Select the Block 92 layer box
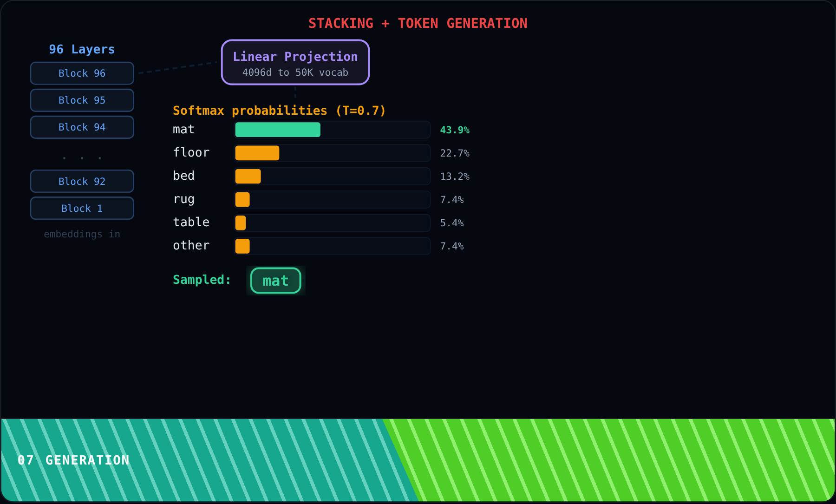 coord(82,181)
